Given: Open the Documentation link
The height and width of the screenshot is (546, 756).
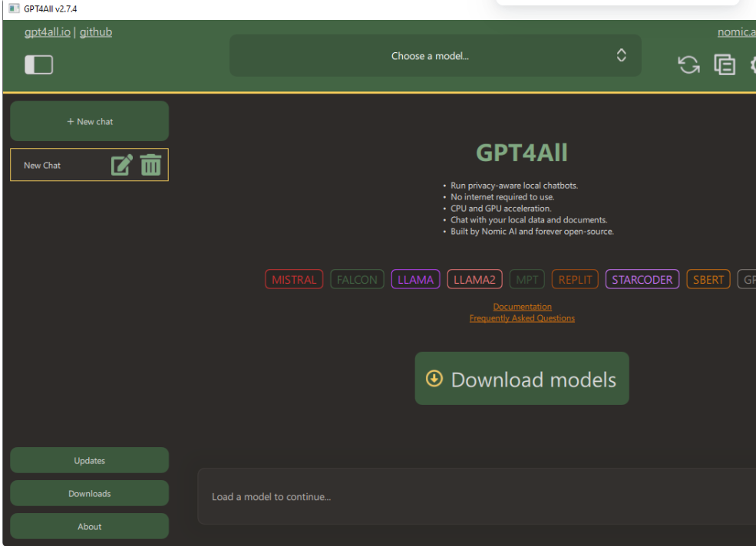Looking at the screenshot, I should tap(522, 307).
